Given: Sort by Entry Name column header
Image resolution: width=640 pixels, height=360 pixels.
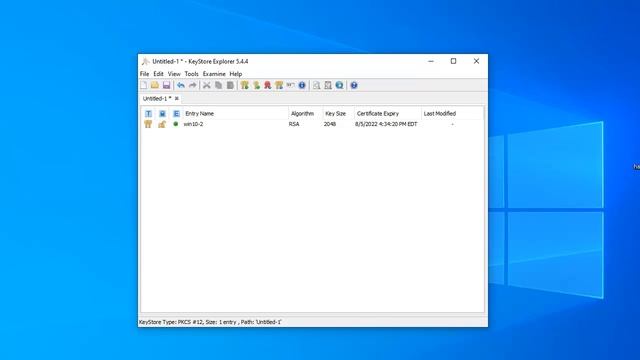Looking at the screenshot, I should coord(236,113).
